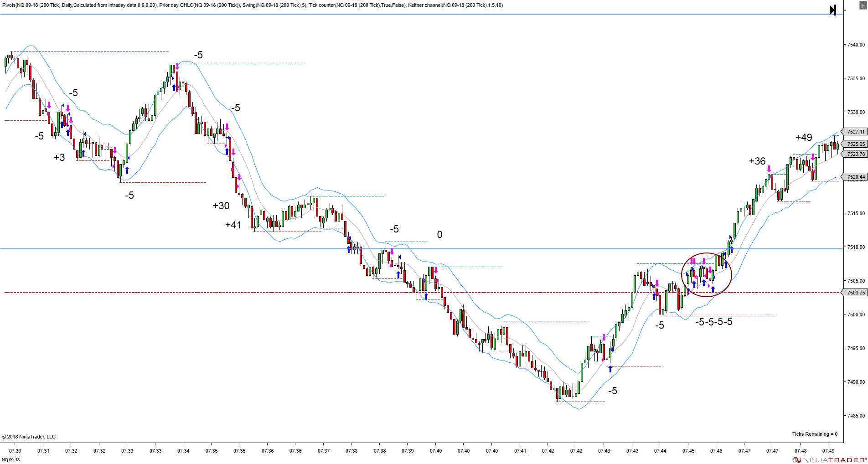Click the 'Ticks Remaining = 0' text

click(815, 434)
